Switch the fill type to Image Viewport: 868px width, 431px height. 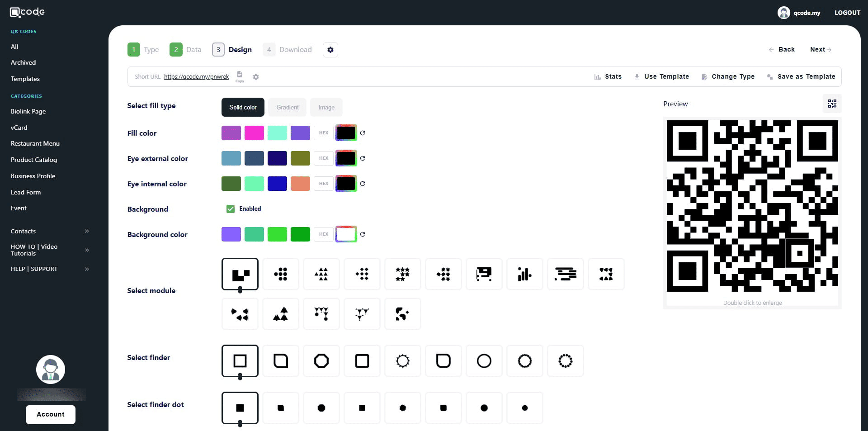coord(326,107)
